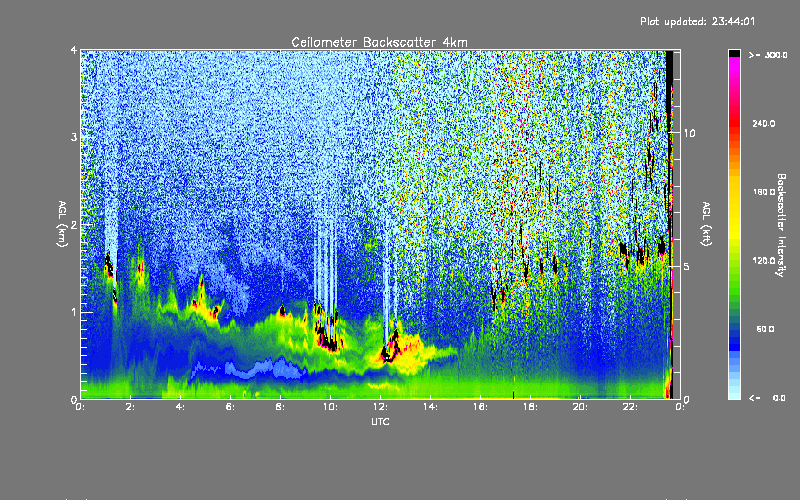The height and width of the screenshot is (500, 800).
Task: Click the ">= 300.0" colorbar value
Action: pyautogui.click(x=768, y=55)
